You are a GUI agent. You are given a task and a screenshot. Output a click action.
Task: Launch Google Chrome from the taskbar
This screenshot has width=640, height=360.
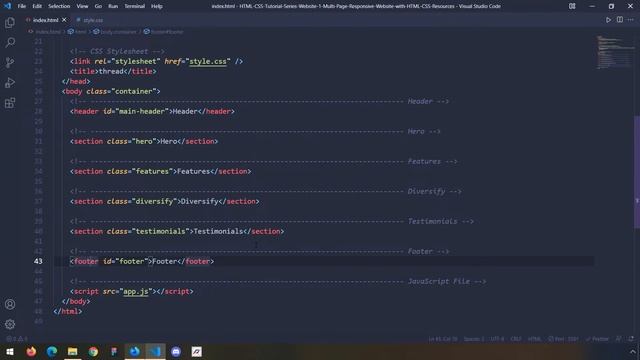[x=93, y=351]
